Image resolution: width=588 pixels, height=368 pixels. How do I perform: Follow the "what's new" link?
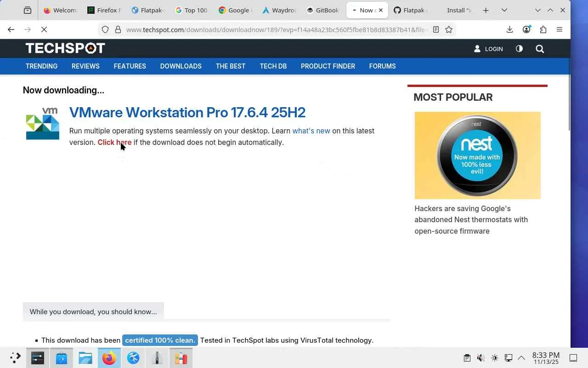coord(311,131)
